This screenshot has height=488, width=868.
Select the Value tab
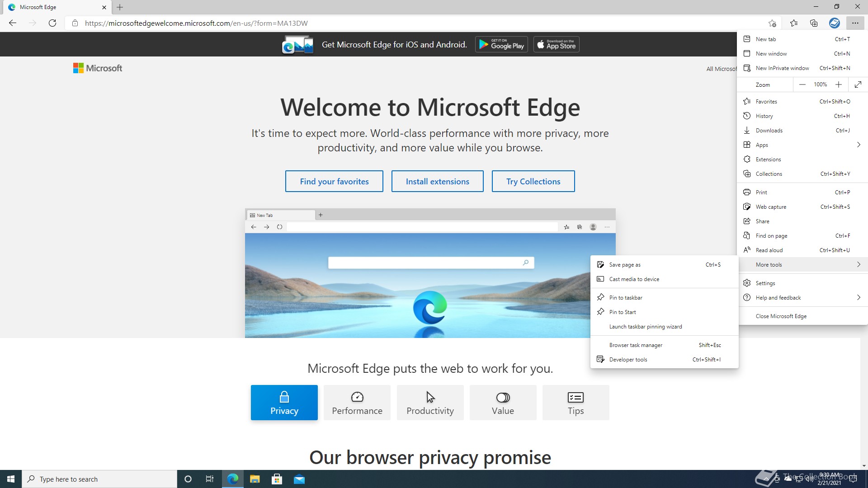pos(503,403)
